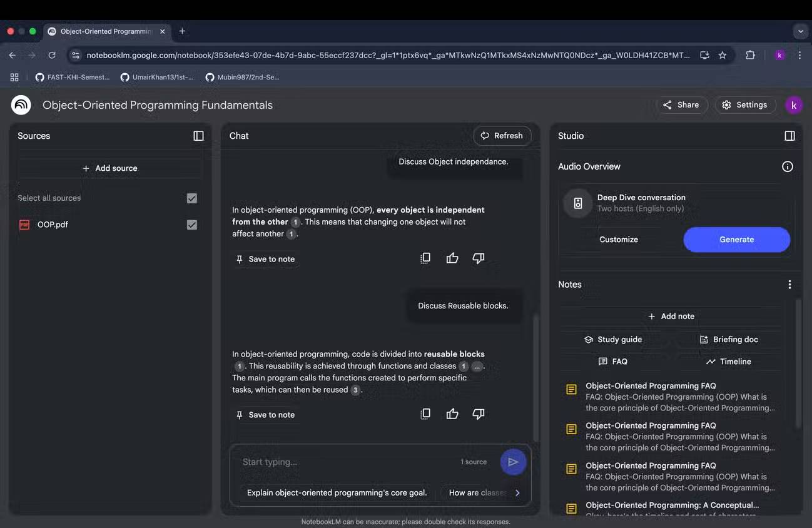Viewport: 812px width, 528px height.
Task: Open site information icon in address bar
Action: click(x=76, y=55)
